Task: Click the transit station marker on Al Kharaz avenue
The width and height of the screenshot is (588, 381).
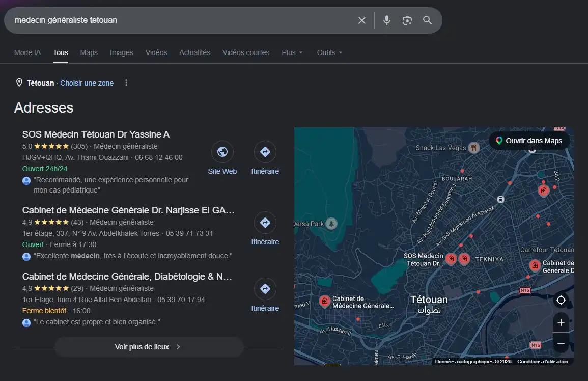Action: click(x=500, y=199)
